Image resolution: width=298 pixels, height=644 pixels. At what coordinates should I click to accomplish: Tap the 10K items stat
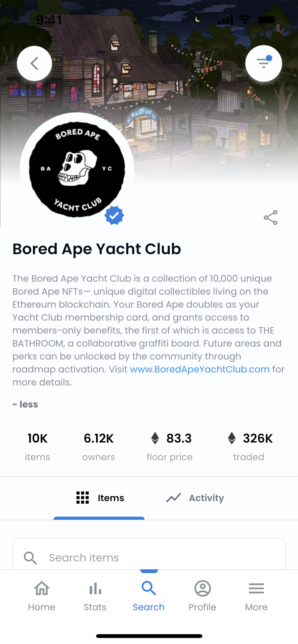point(38,446)
